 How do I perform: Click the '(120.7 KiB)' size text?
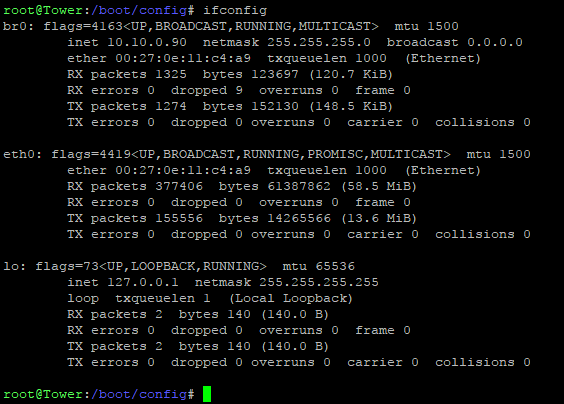[351, 74]
